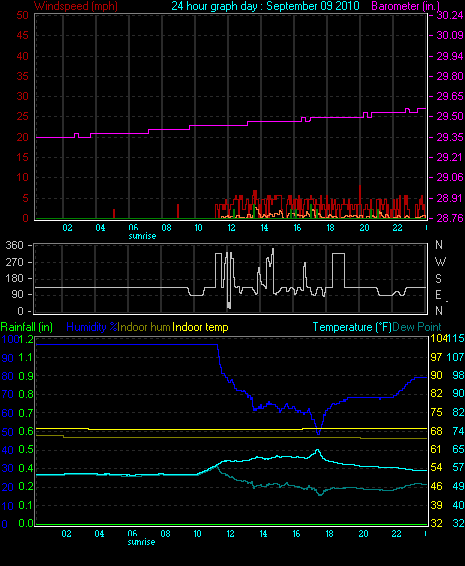Click yellow indoor temp scale value 61
The height and width of the screenshot is (566, 465).
pos(436,449)
